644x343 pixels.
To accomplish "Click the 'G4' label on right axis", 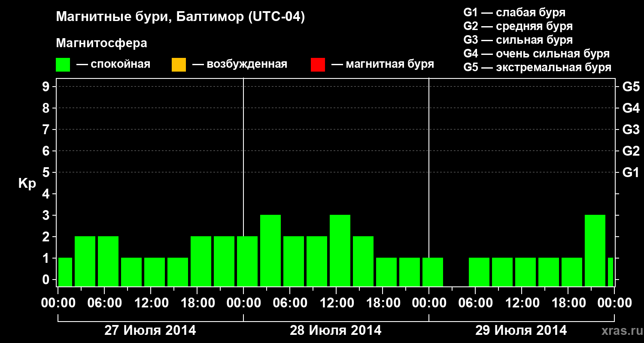I will point(631,108).
